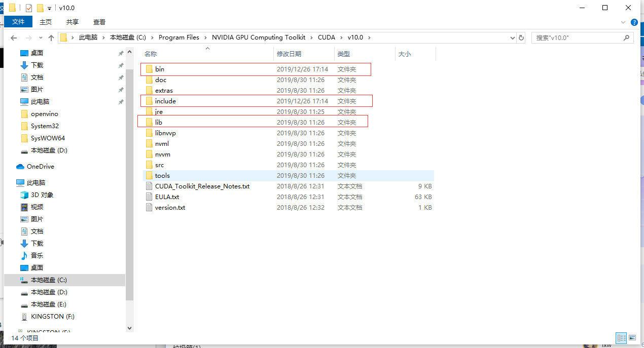Click the Up one level arrow

click(51, 37)
